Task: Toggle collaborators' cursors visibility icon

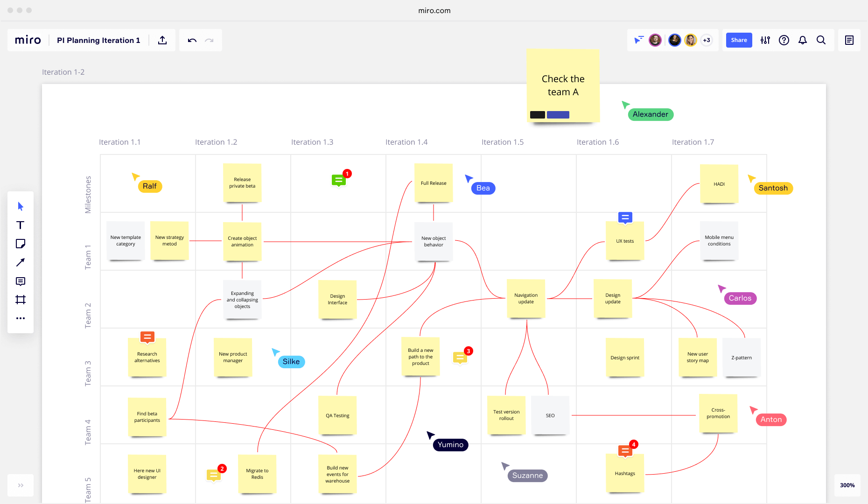Action: pos(638,40)
